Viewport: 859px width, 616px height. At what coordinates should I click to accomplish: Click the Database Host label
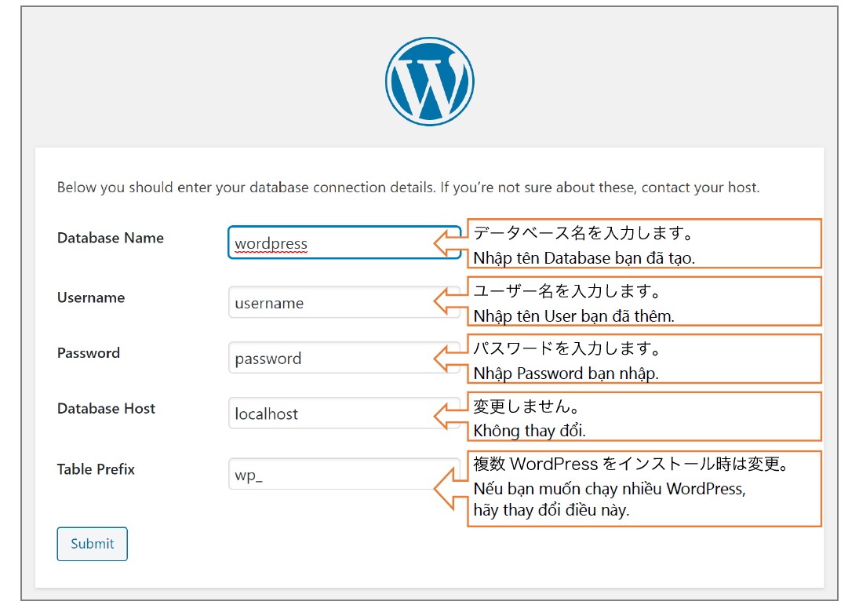106,408
